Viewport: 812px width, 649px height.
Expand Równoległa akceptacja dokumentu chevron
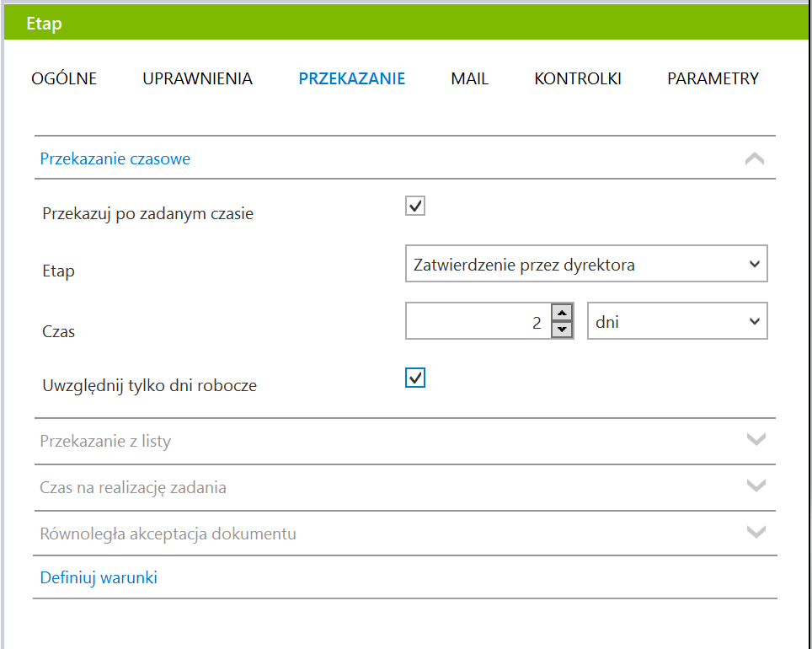click(x=756, y=532)
